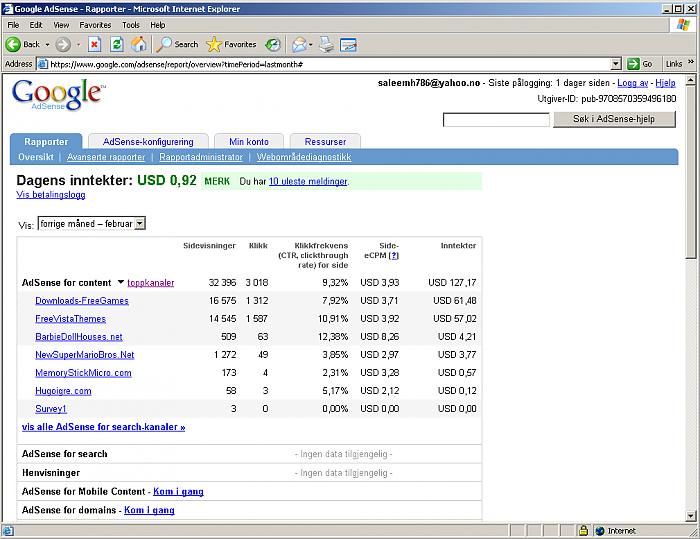Open the 10 uleste meldinger link
This screenshot has width=700, height=539.
point(308,182)
